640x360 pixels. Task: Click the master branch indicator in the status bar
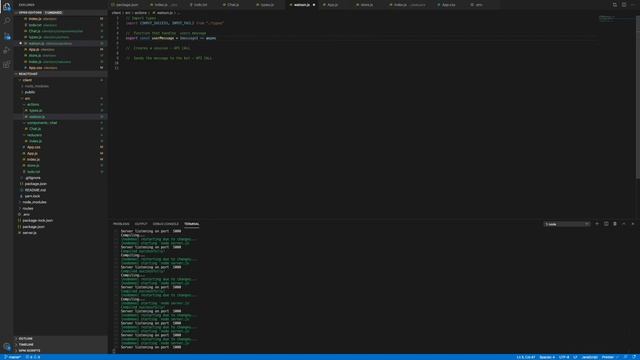click(x=12, y=357)
